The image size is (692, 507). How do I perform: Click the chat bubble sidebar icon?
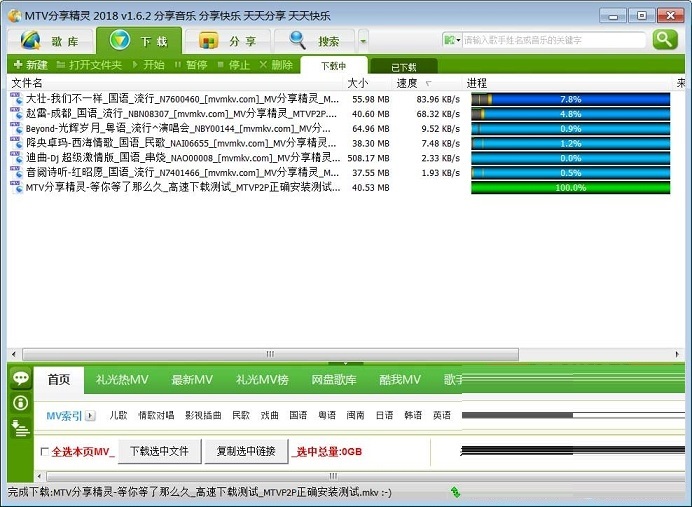[x=21, y=378]
